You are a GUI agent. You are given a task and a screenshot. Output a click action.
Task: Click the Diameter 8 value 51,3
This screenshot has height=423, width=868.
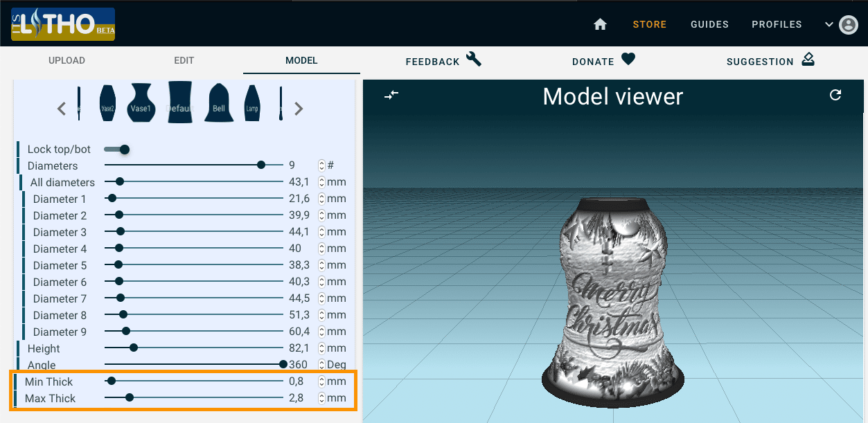pos(299,315)
